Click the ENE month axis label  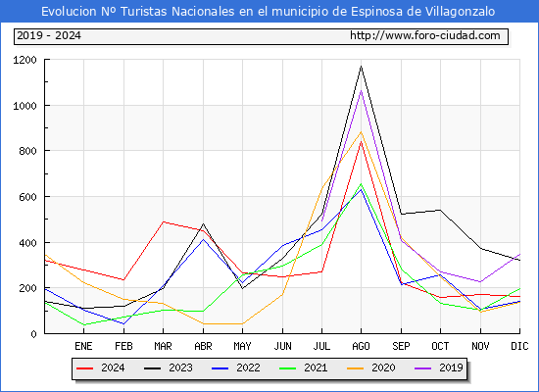coord(83,346)
